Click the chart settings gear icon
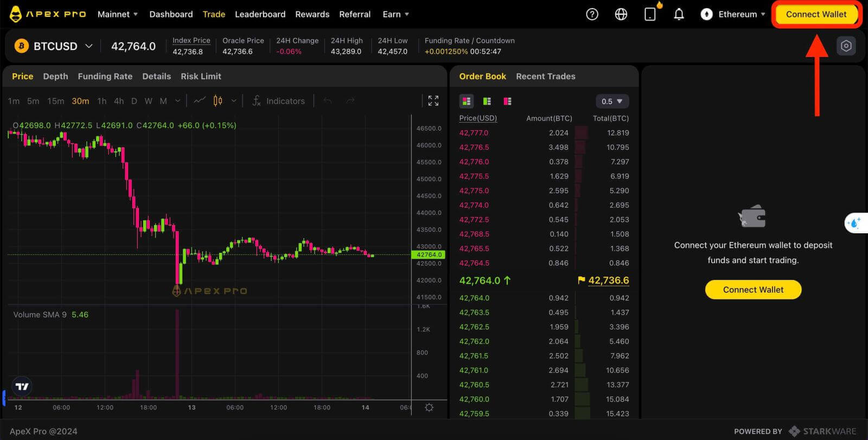Image resolution: width=868 pixels, height=440 pixels. pos(429,407)
